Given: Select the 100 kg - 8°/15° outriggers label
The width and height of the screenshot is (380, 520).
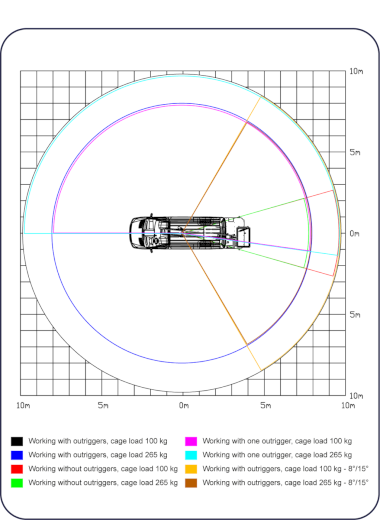Looking at the screenshot, I should tap(285, 469).
